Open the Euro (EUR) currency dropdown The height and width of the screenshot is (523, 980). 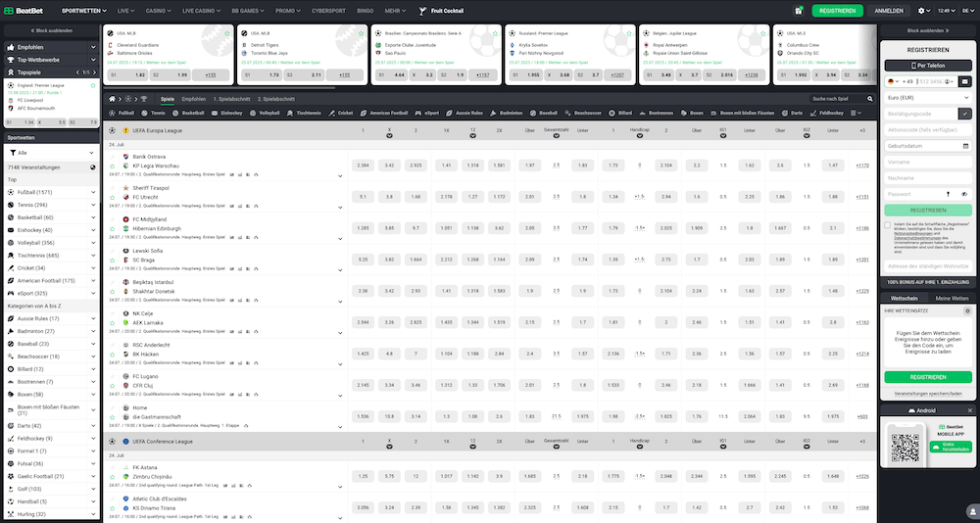pyautogui.click(x=928, y=98)
